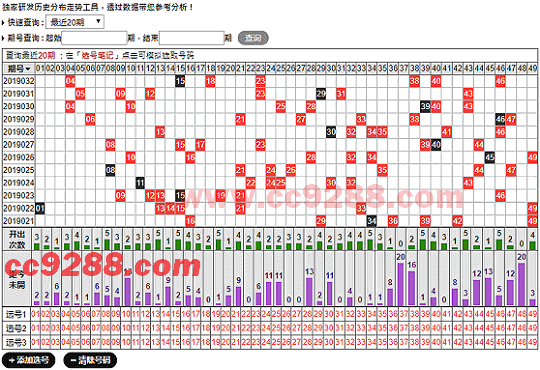This screenshot has width=540, height=370.
Task: Click black cell 29 in row 2019031
Action: (x=321, y=94)
